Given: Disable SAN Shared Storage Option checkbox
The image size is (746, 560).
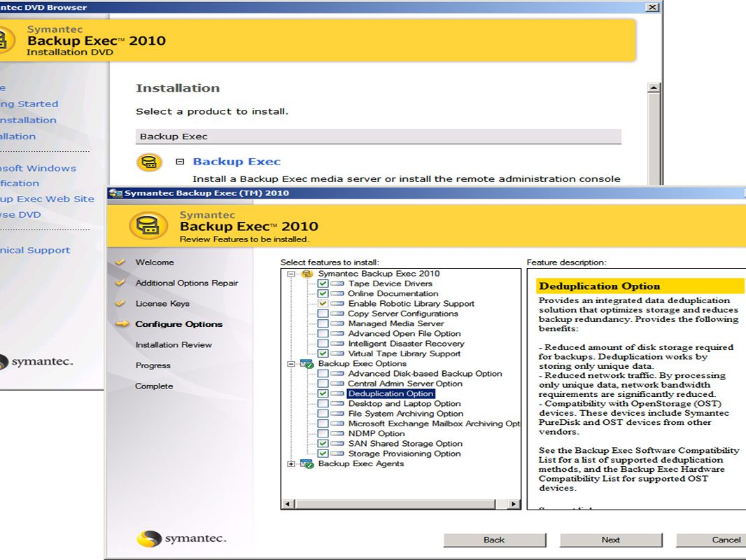Looking at the screenshot, I should point(323,443).
